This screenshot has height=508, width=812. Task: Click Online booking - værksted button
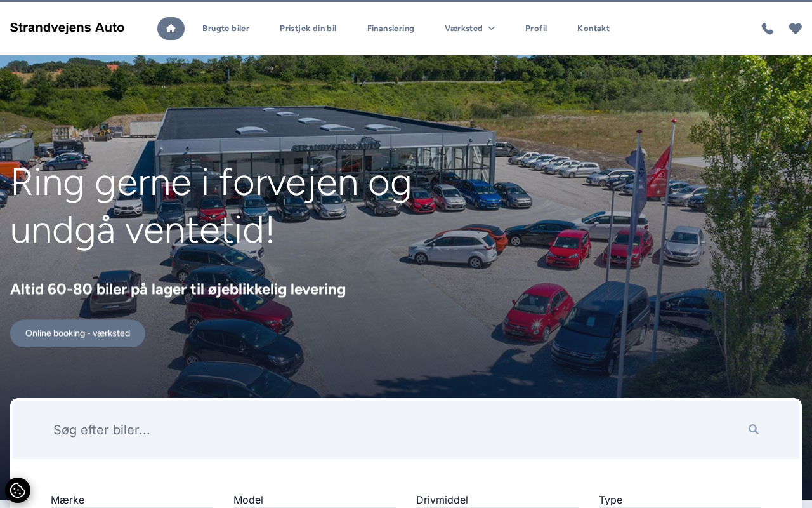click(x=77, y=333)
